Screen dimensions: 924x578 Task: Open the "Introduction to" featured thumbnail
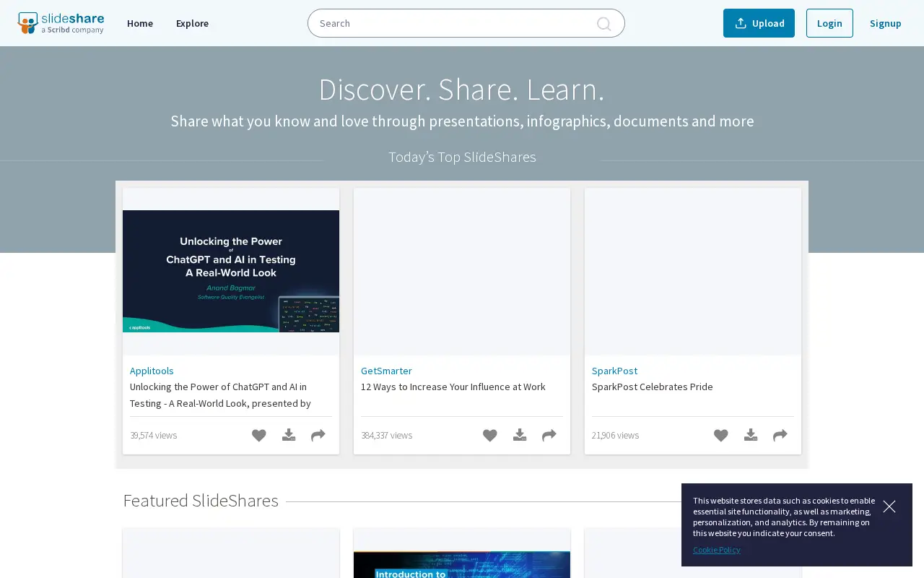click(x=462, y=564)
